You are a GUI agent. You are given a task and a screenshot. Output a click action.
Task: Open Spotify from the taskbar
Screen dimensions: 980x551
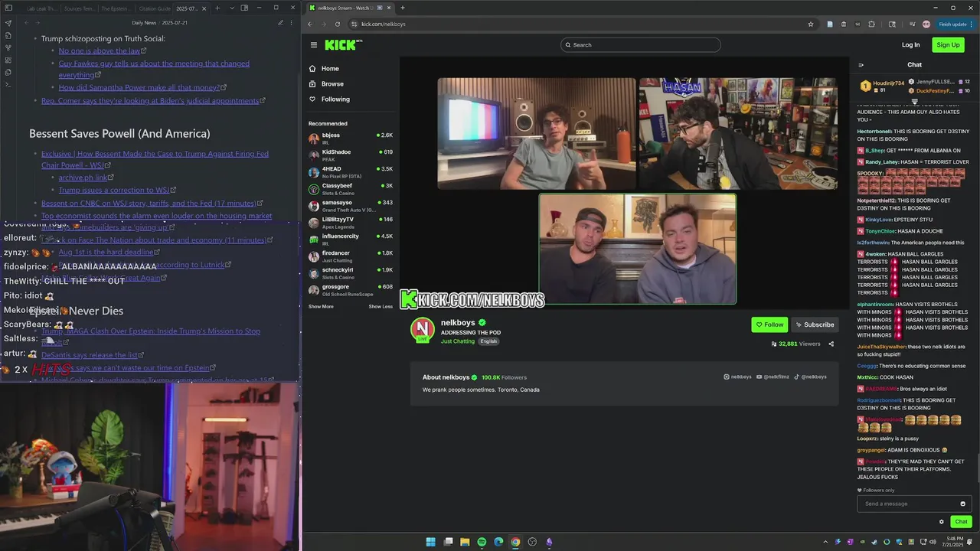(x=482, y=542)
